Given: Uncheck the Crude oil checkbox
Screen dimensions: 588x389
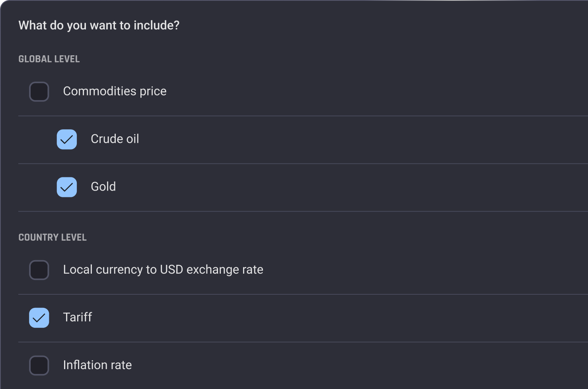Looking at the screenshot, I should pyautogui.click(x=67, y=139).
